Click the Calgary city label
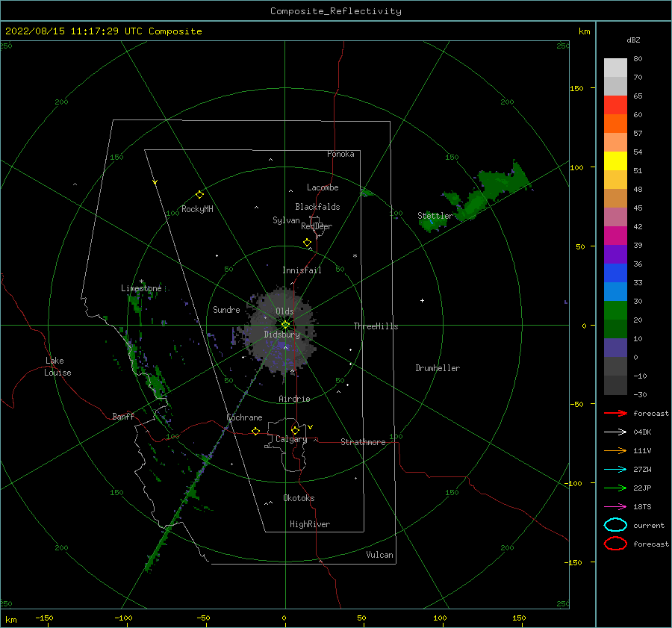 pyautogui.click(x=291, y=439)
